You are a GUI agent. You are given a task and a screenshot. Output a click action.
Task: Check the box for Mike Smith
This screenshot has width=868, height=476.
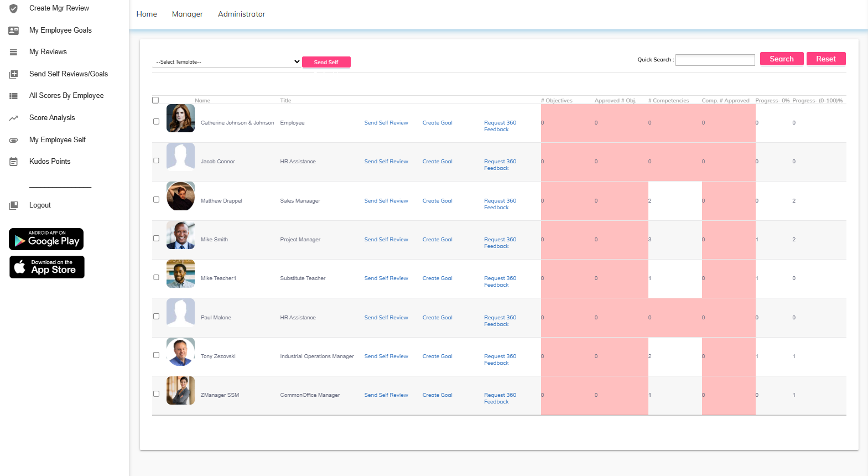click(156, 238)
